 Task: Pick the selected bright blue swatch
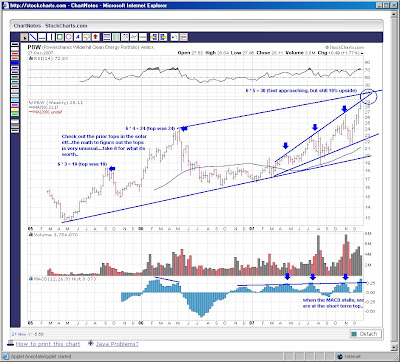(15, 63)
